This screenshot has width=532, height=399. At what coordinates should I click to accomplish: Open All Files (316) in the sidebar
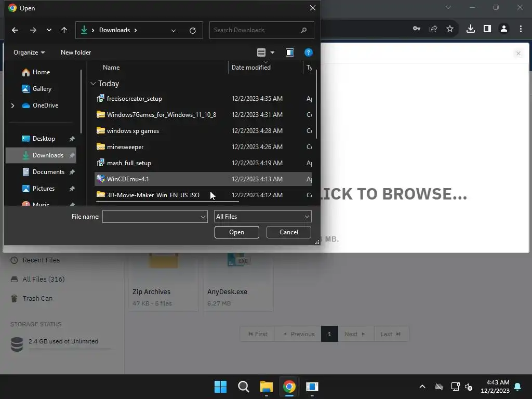pos(37,279)
